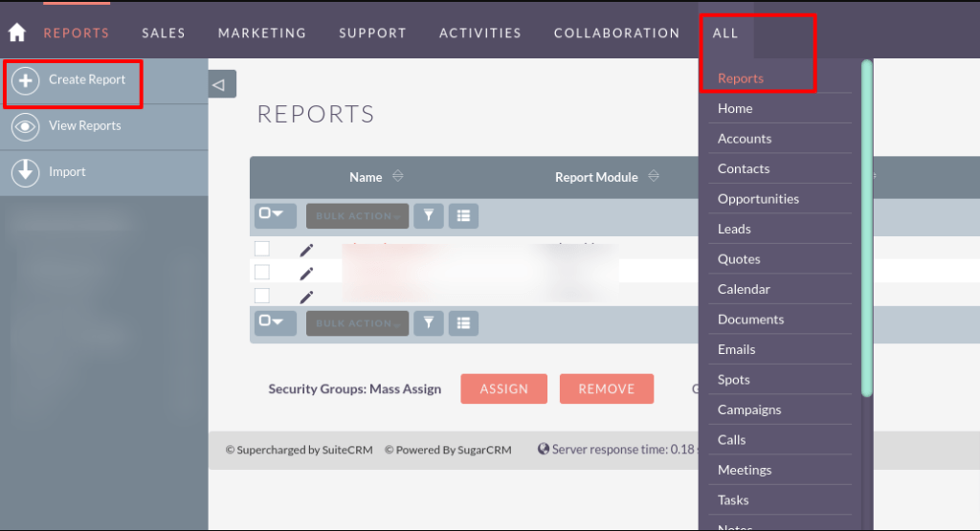This screenshot has width=980, height=531.
Task: Edit the third report with the pencil icon
Action: pos(306,296)
